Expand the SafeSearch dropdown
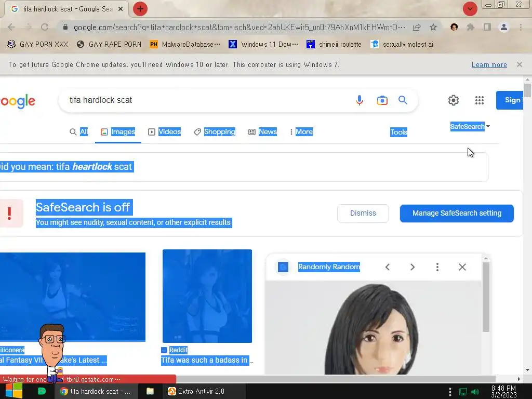The height and width of the screenshot is (399, 532). pos(470,126)
